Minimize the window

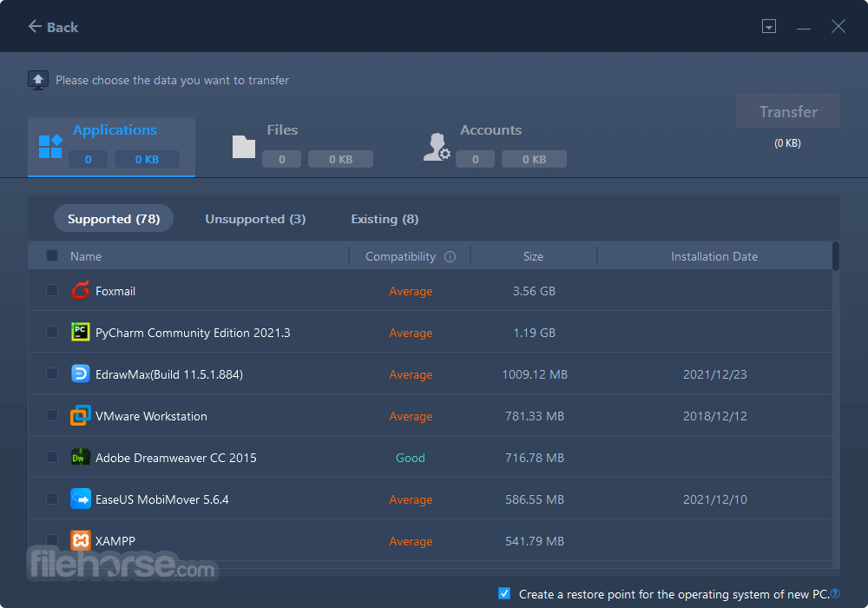pos(804,27)
